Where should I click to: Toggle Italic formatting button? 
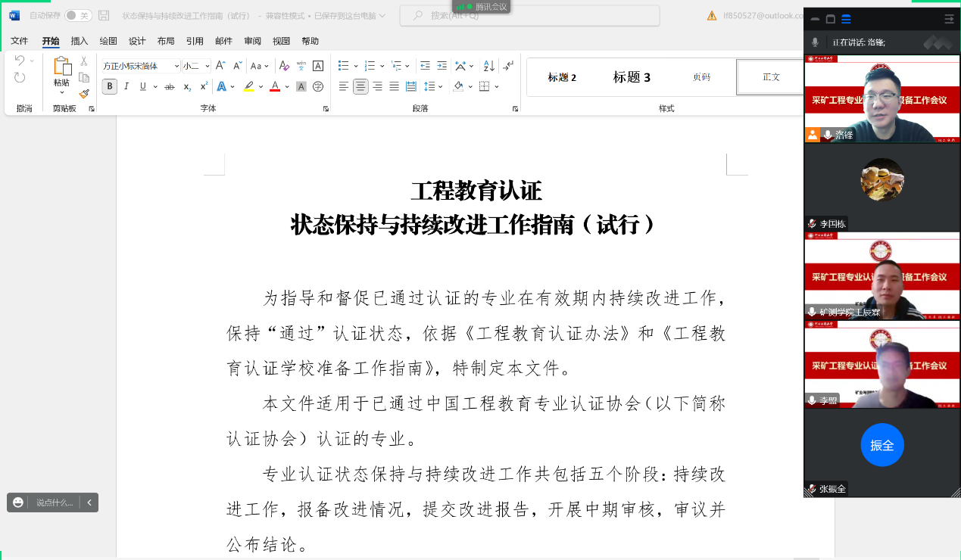click(x=126, y=86)
